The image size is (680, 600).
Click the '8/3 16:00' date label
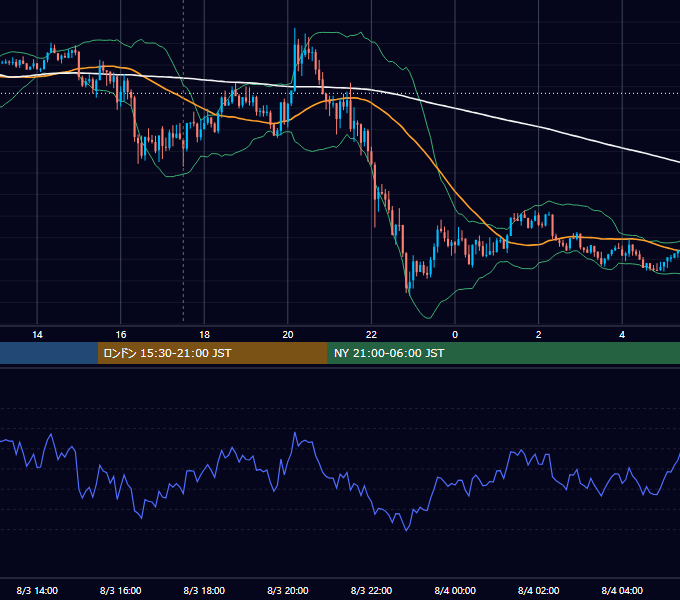[x=121, y=590]
